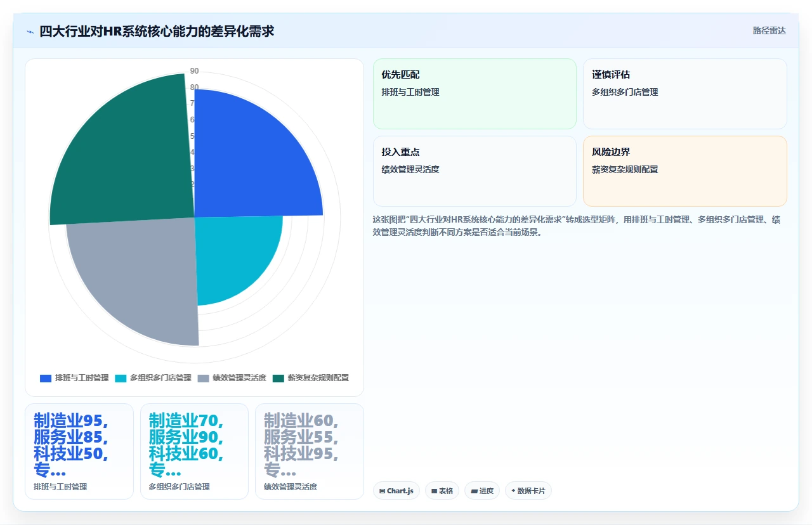Open the 风险边界 card
This screenshot has width=812, height=525.
685,171
